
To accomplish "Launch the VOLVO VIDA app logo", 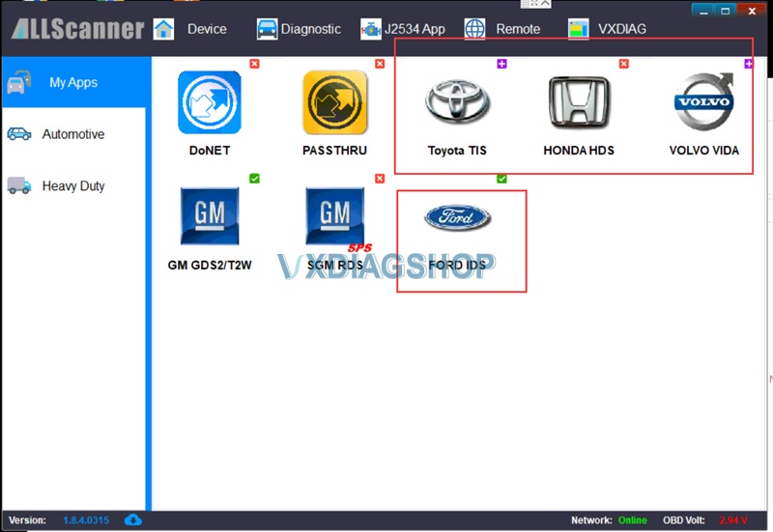I will click(704, 101).
